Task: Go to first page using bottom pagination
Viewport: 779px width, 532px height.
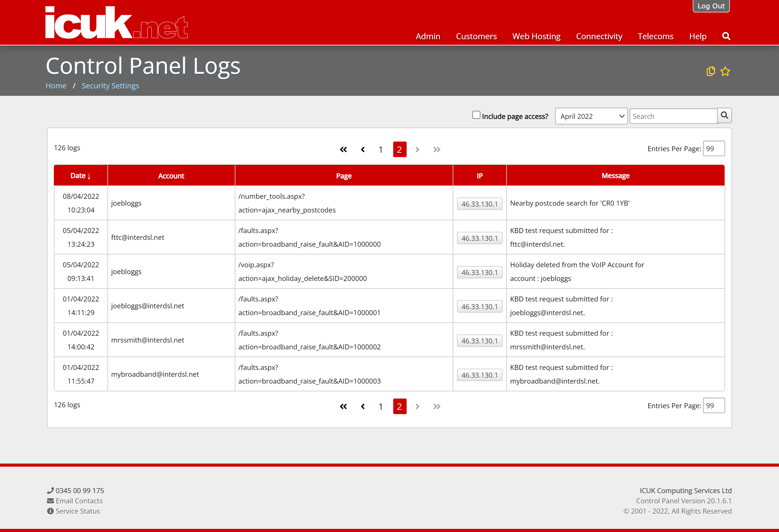Action: coord(343,406)
